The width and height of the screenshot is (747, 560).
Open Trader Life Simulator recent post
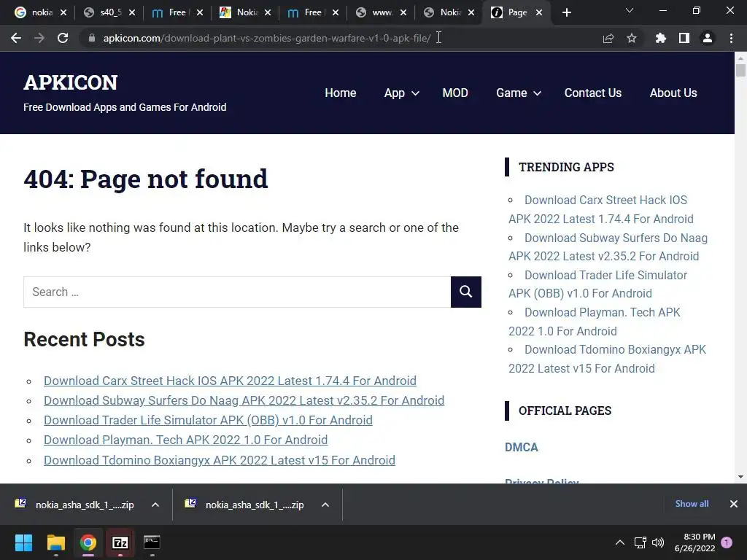pos(208,420)
